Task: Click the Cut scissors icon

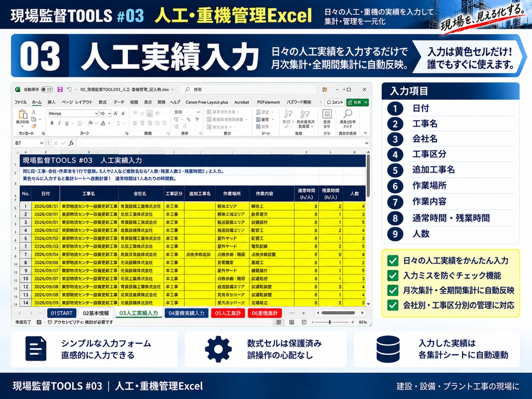Action: click(x=34, y=112)
